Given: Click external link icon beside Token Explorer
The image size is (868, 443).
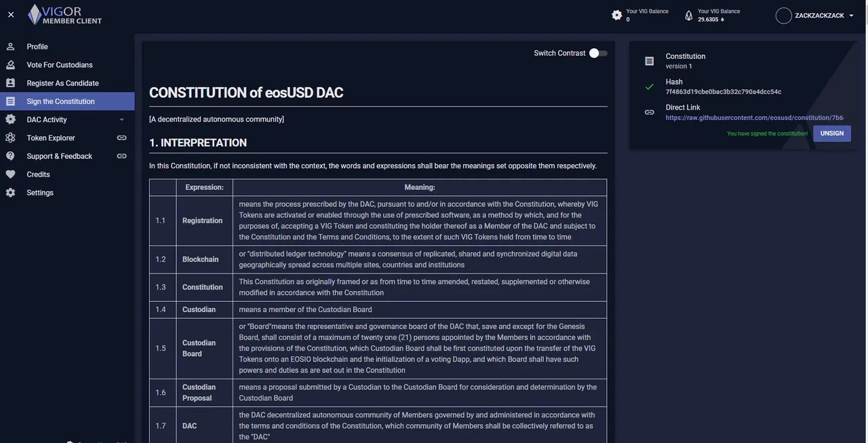Looking at the screenshot, I should [x=121, y=138].
